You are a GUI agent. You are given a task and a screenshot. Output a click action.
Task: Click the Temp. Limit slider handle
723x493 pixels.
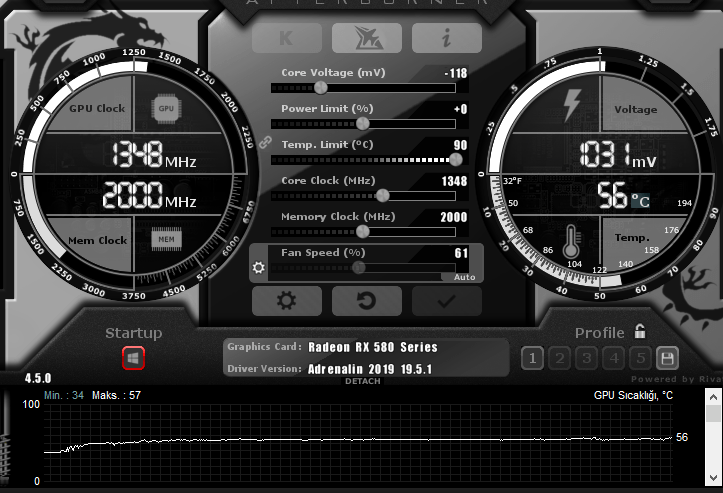(x=456, y=160)
